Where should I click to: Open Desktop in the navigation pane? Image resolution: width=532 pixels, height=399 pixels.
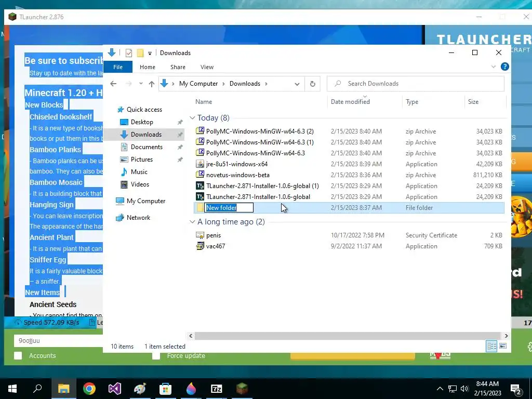point(142,122)
